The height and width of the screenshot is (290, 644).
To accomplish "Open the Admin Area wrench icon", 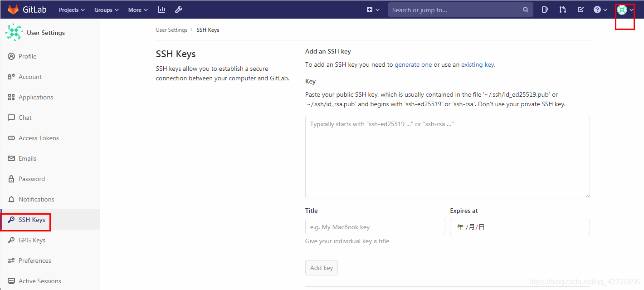I will click(x=179, y=9).
